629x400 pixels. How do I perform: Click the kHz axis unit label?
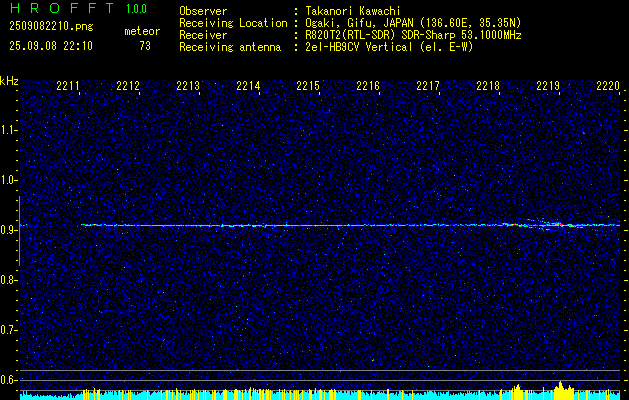coord(9,81)
